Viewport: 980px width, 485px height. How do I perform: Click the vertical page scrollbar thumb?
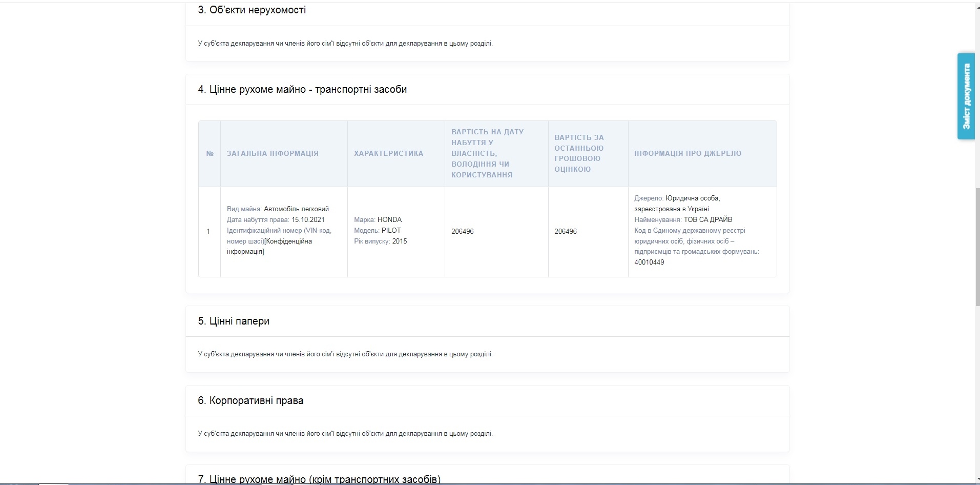[976, 246]
